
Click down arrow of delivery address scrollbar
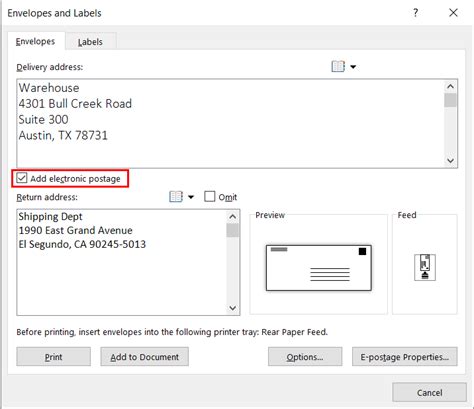[450, 161]
